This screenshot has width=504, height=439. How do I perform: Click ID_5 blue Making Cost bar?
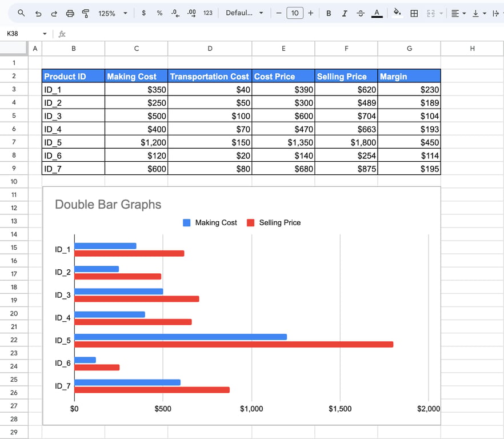(181, 337)
